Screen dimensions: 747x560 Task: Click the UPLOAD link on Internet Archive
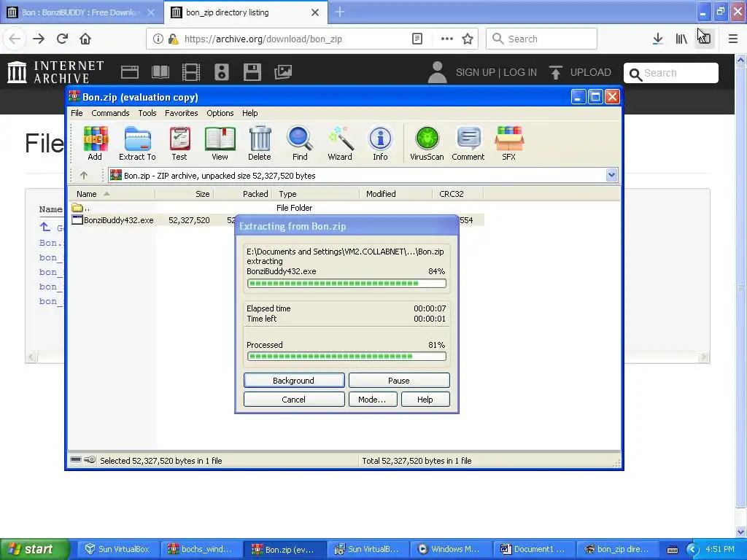pos(580,72)
